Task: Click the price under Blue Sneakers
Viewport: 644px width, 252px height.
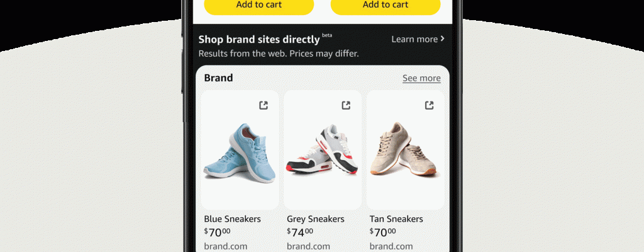Action: tap(217, 232)
